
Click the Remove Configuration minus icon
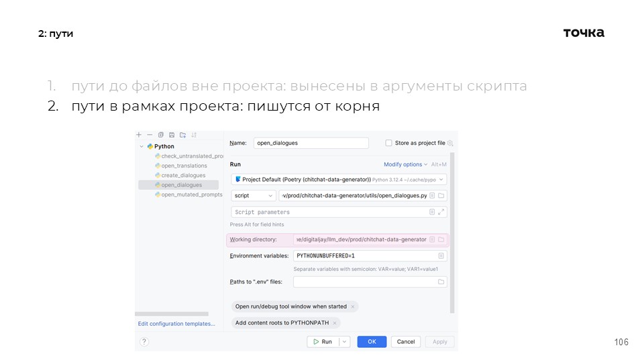point(150,135)
